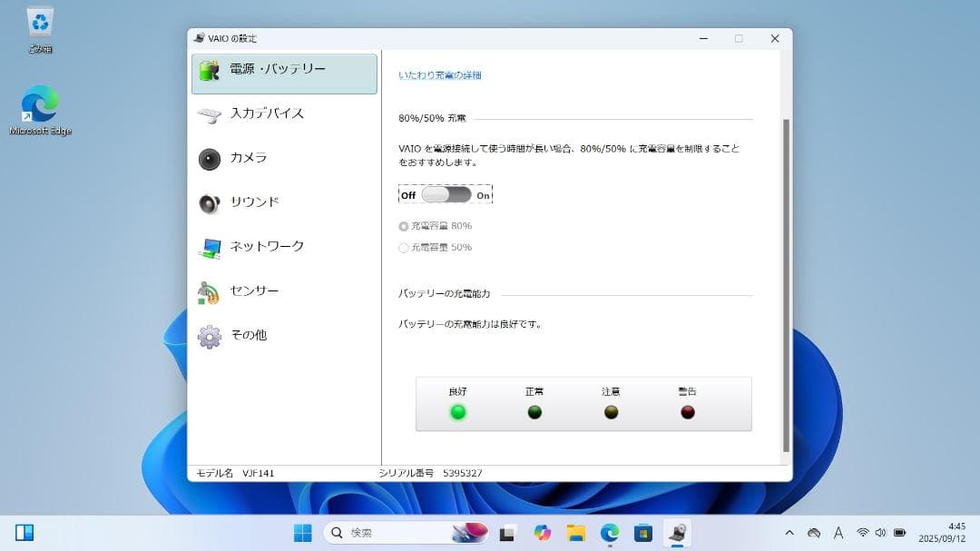Open the notification calendar showing 2025/09/12
This screenshot has height=551, width=980.
point(941,534)
